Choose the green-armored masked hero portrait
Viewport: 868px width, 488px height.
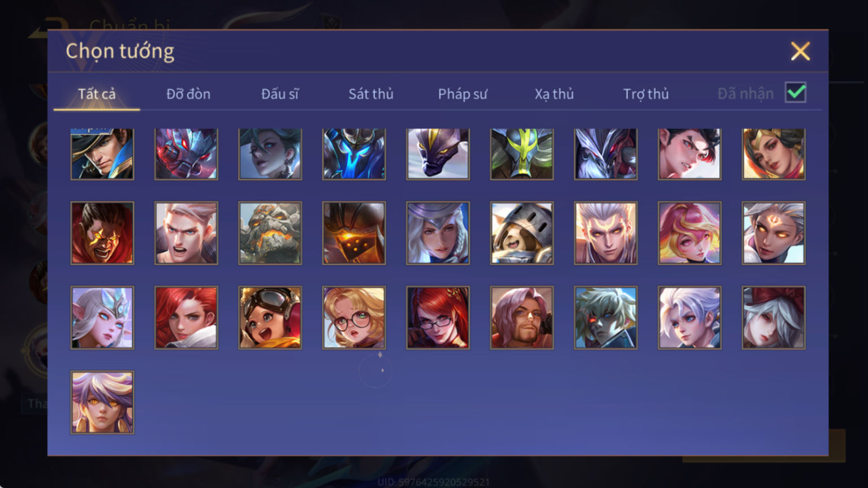click(521, 154)
